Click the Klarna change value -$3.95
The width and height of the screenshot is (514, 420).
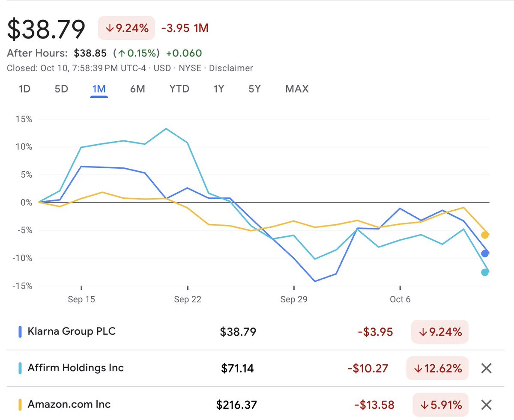pyautogui.click(x=375, y=332)
